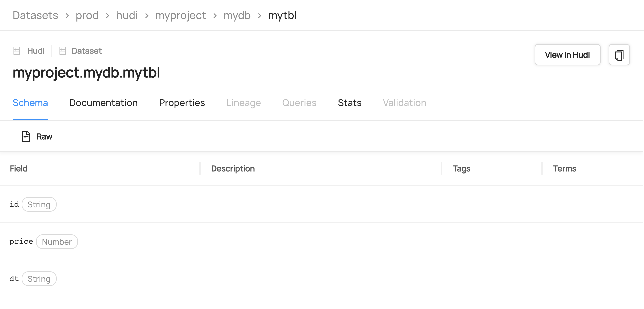Click the Hudi platform icon
This screenshot has width=644, height=309.
pyautogui.click(x=17, y=51)
